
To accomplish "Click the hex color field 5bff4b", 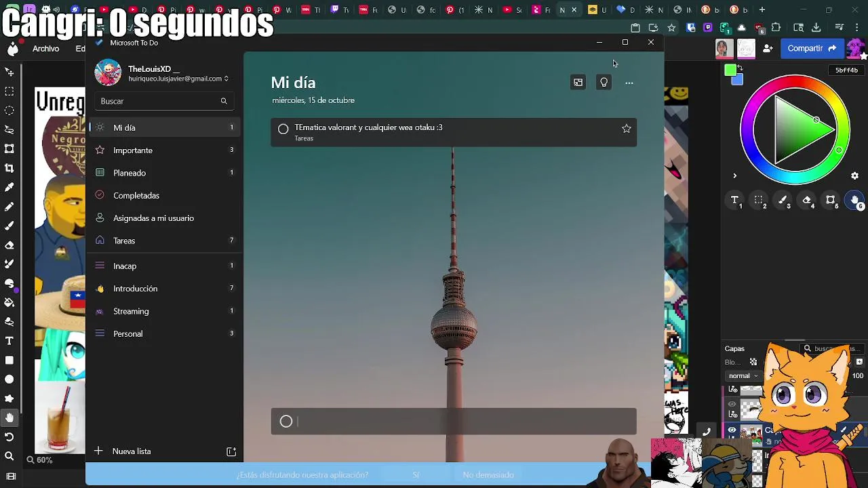I will [x=846, y=70].
